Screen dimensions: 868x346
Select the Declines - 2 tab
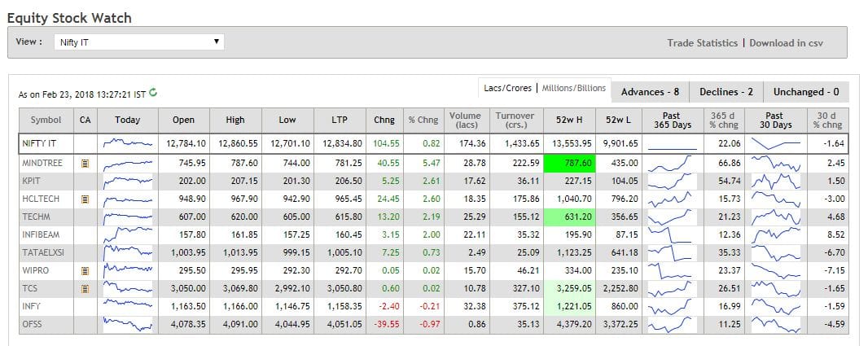tap(726, 92)
